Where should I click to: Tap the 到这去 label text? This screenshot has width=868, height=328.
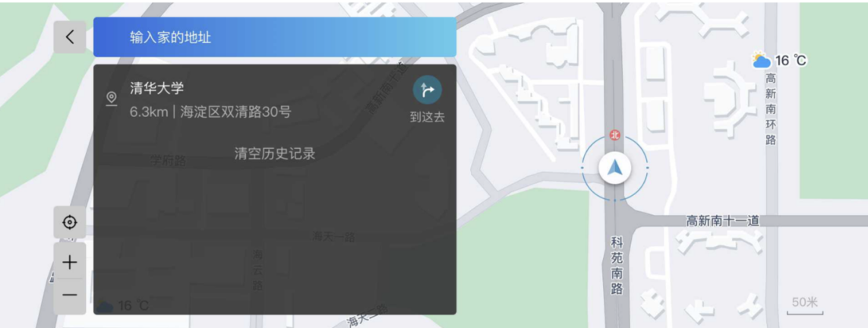tap(428, 117)
